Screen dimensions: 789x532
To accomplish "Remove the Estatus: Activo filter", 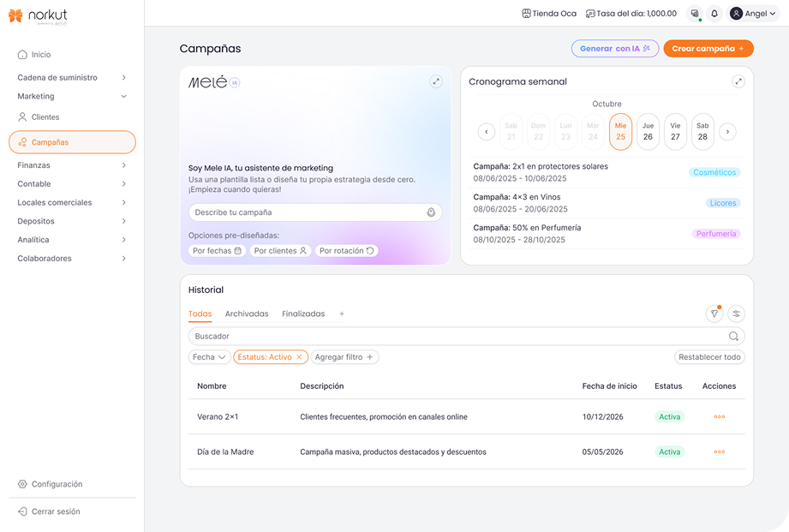I will (299, 357).
